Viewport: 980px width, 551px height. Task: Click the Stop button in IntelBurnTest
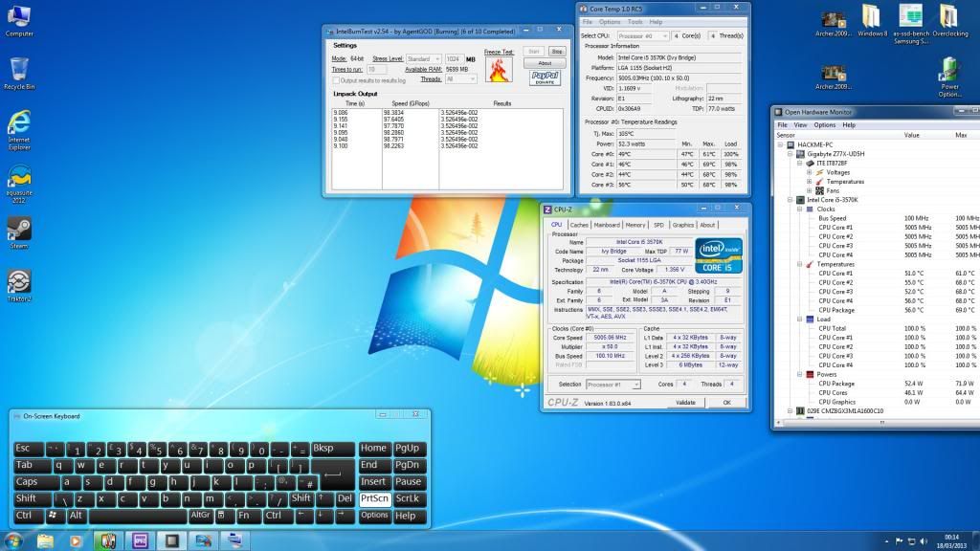(x=556, y=52)
